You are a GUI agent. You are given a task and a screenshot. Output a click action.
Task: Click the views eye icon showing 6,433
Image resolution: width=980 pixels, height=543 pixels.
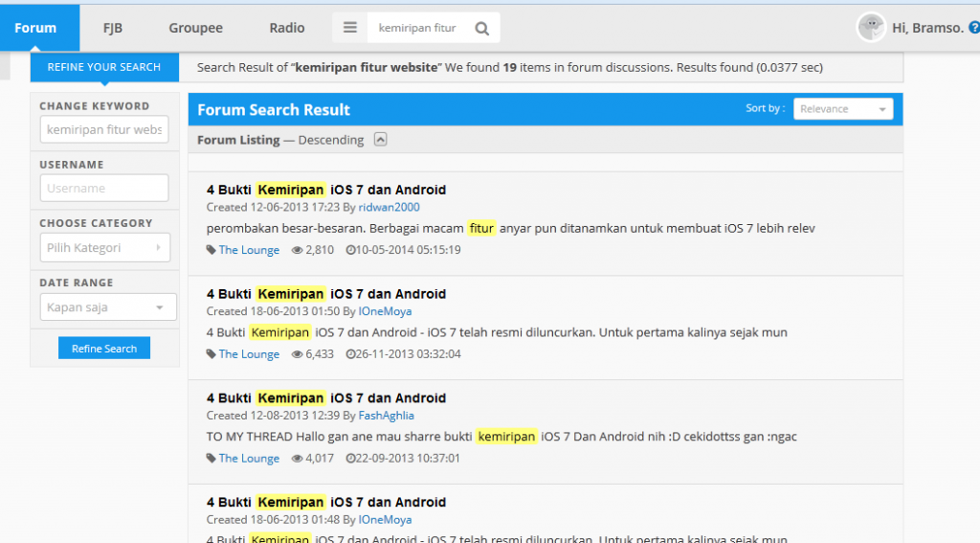(x=297, y=354)
